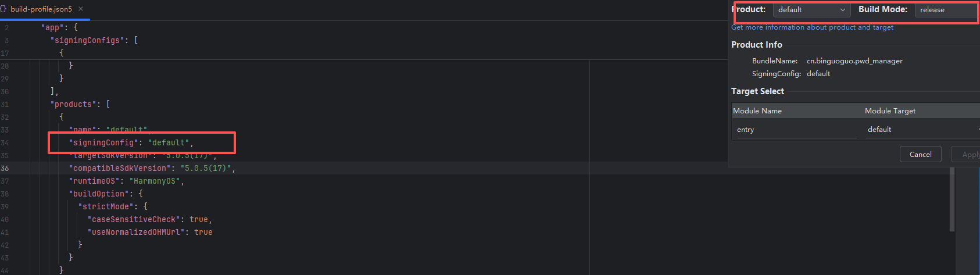
Task: Open the Module Target dropdown for entry
Action: click(922, 130)
